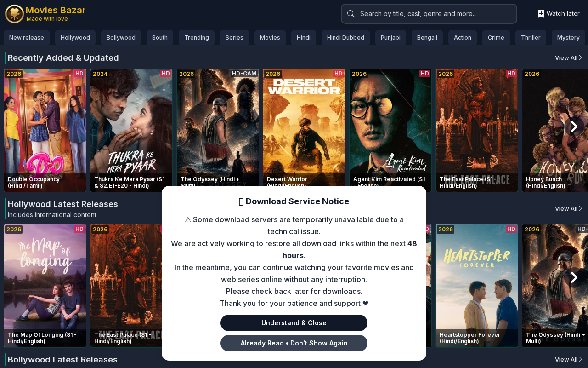Select the Punjabi category

click(390, 38)
